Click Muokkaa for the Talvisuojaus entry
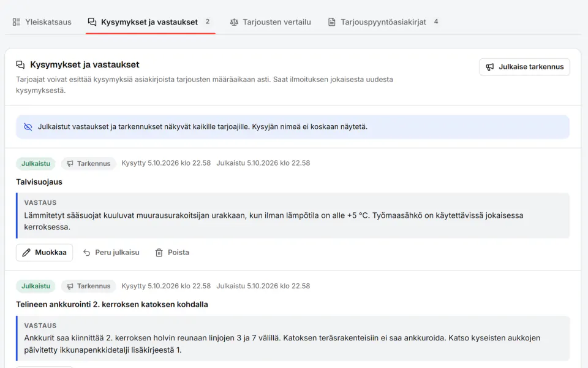This screenshot has width=588, height=368. click(44, 252)
